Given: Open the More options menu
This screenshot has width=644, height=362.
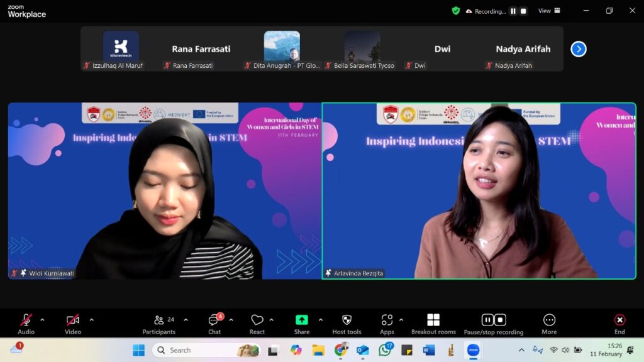Looking at the screenshot, I should pyautogui.click(x=549, y=324).
